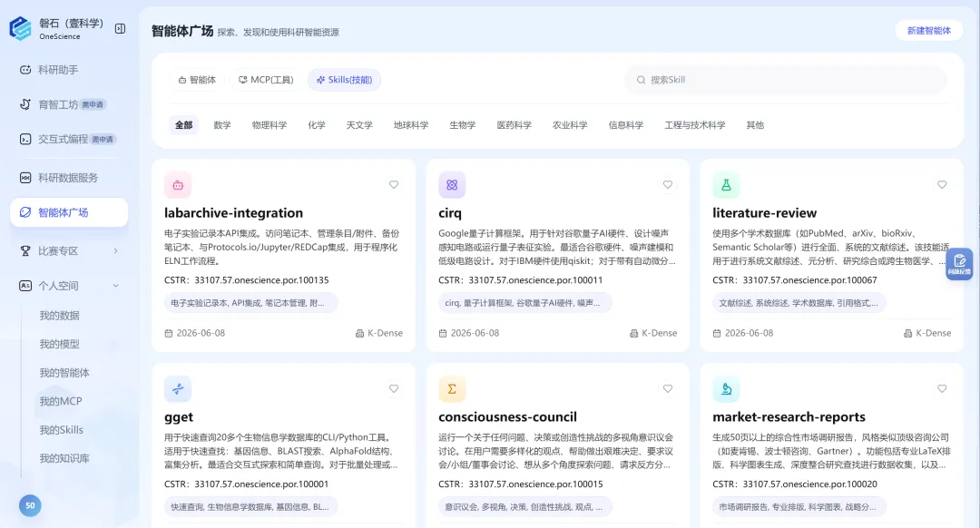Viewport: 980px width, 528px height.
Task: Select the 全部 category filter
Action: click(183, 125)
